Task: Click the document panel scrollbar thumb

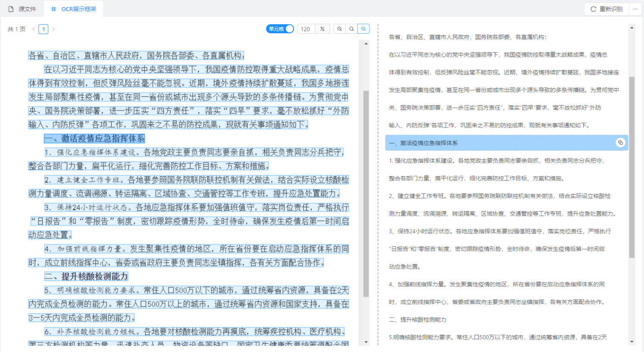Action: click(366, 194)
